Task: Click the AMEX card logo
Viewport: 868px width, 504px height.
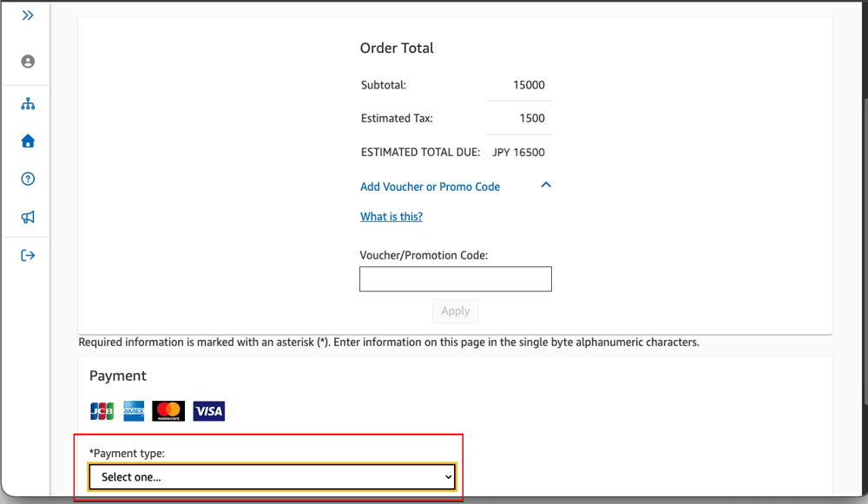Action: click(134, 411)
